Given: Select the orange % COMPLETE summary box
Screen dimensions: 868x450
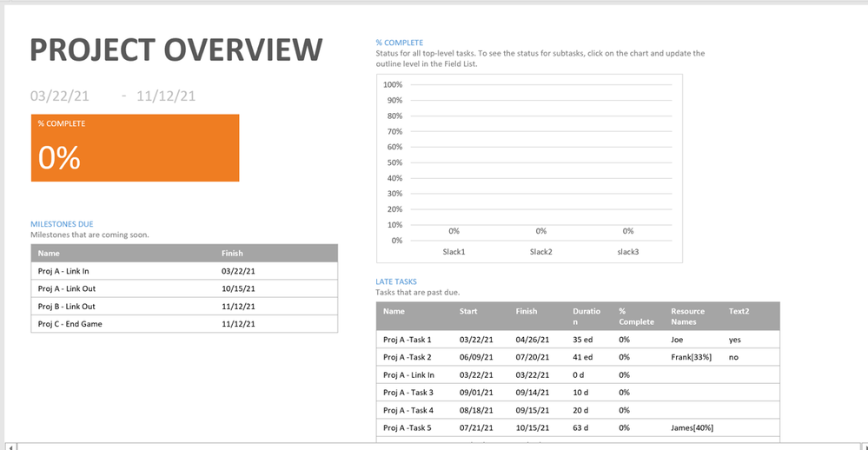Looking at the screenshot, I should tap(135, 148).
